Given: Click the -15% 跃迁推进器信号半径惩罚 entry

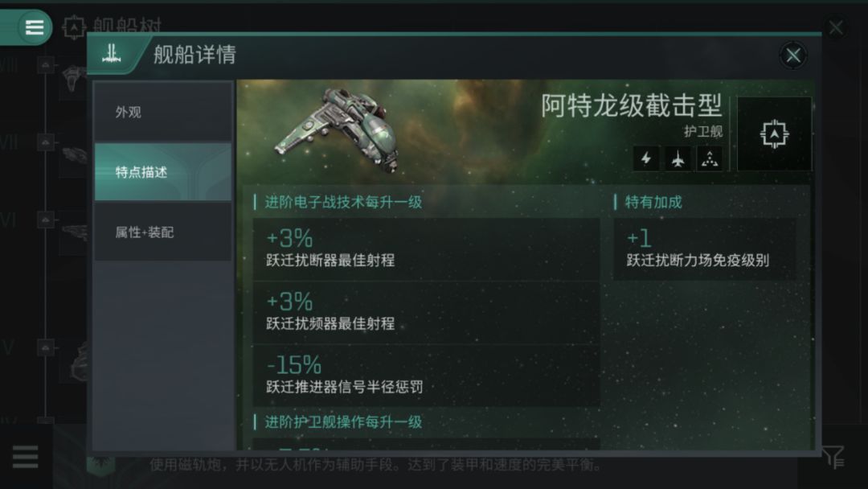Looking at the screenshot, I should 426,376.
